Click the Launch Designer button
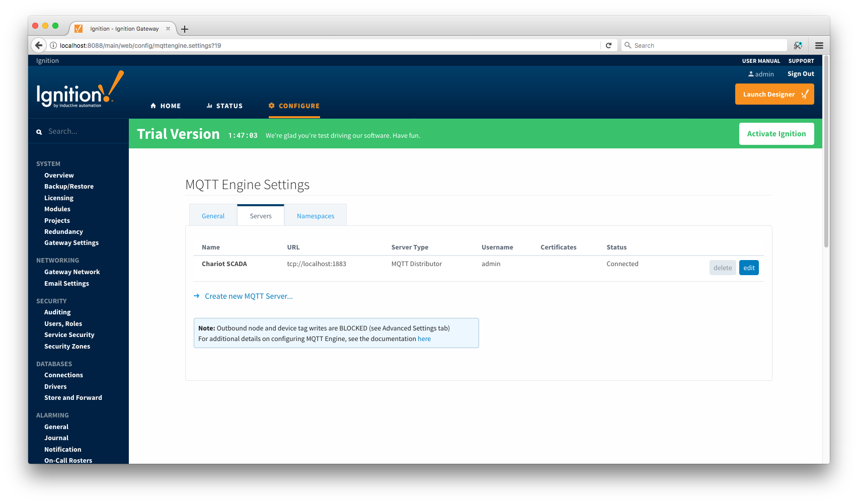 774,94
